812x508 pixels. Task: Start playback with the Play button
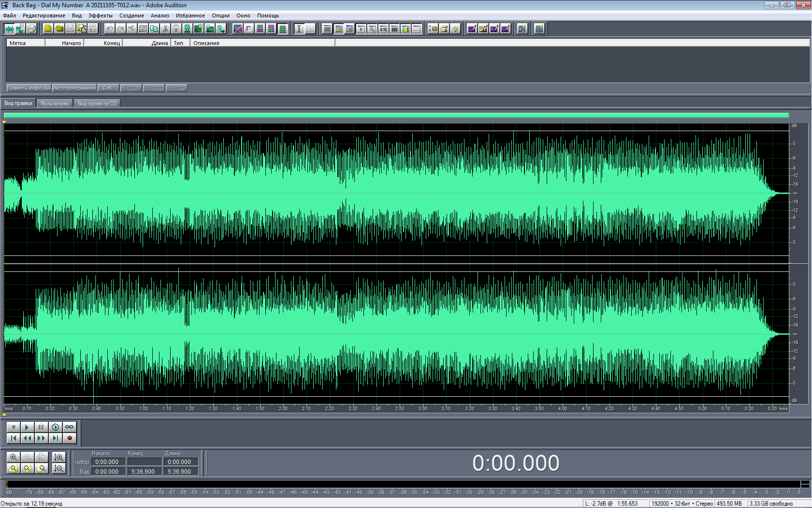[27, 427]
